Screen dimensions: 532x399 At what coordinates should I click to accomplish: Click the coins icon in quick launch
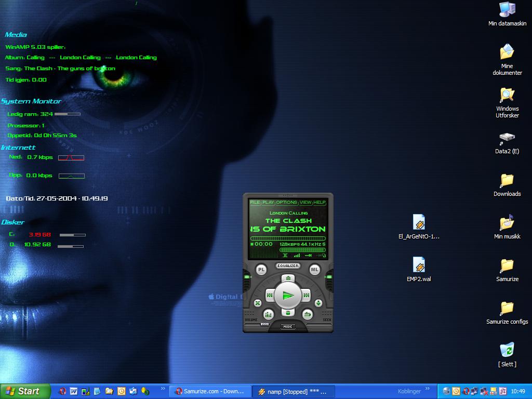point(145,391)
